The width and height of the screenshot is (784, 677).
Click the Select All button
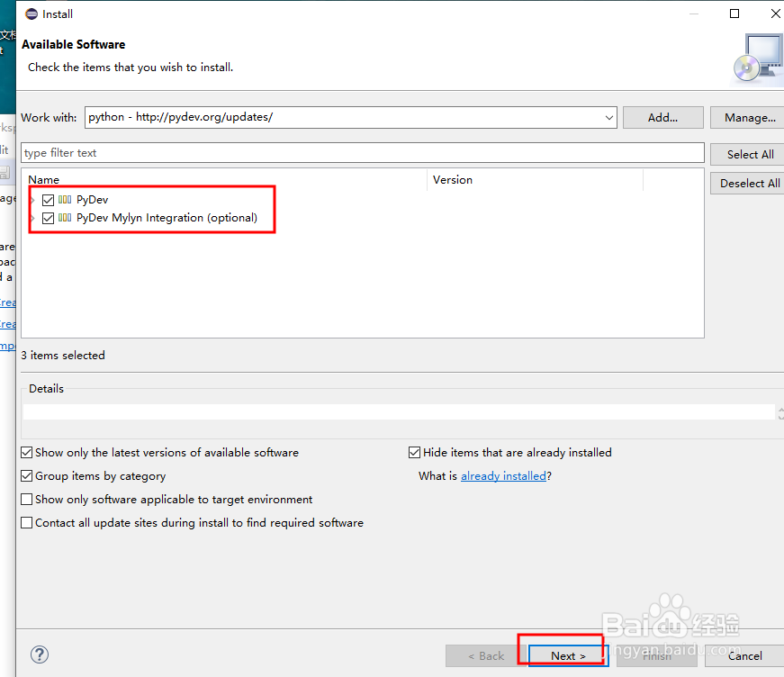[x=748, y=154]
